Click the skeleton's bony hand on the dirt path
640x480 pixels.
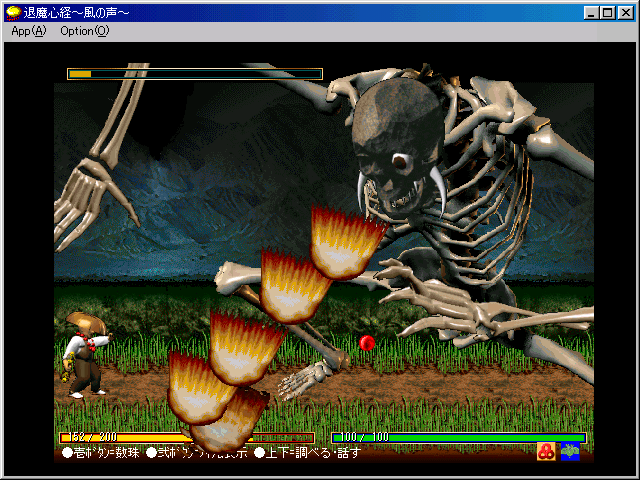tap(305, 380)
